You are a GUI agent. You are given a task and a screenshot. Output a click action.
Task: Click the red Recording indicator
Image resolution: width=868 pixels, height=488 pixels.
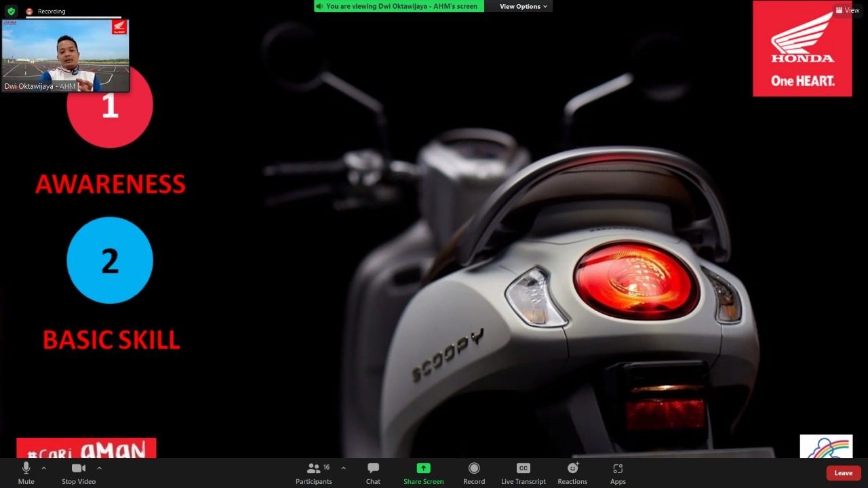[x=45, y=12]
